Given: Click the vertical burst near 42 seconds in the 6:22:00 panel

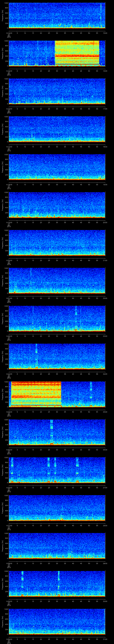Looking at the screenshot, I should point(76,318).
